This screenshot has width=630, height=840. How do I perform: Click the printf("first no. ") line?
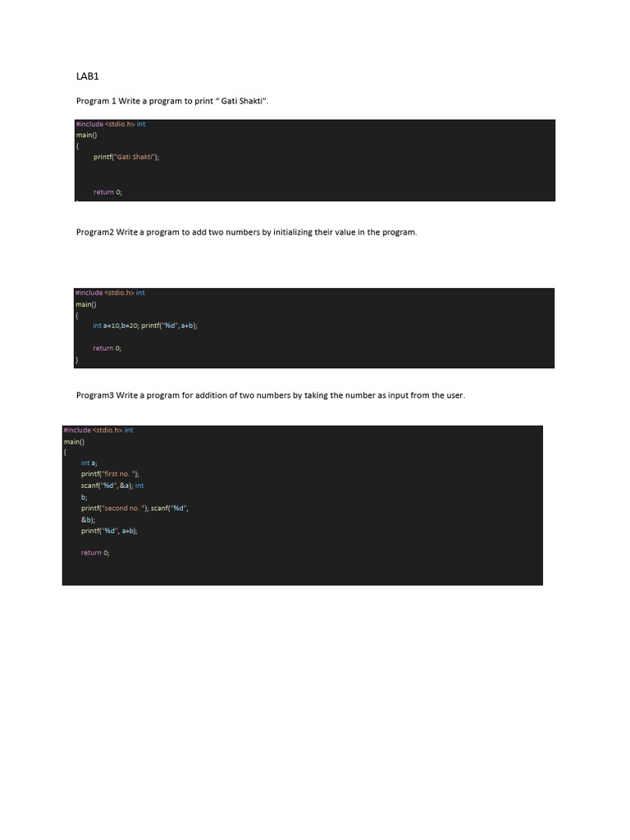tap(111, 474)
